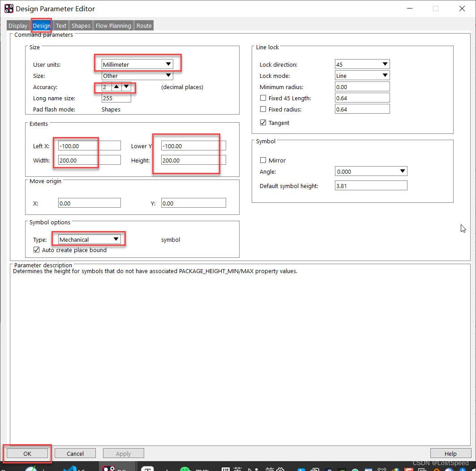Image resolution: width=476 pixels, height=471 pixels.
Task: Open WeChat from the taskbar
Action: (x=185, y=469)
